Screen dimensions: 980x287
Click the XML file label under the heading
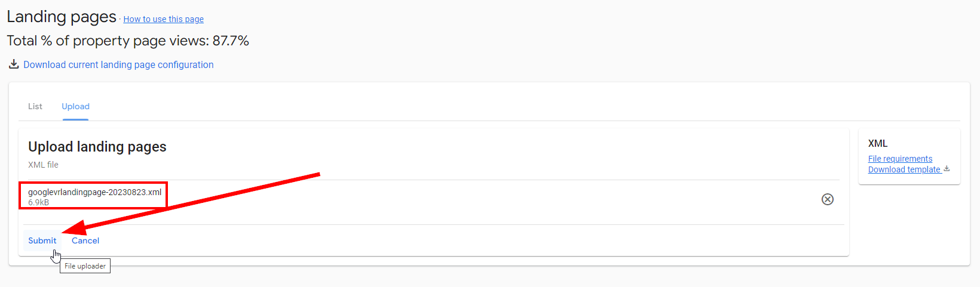click(x=43, y=165)
